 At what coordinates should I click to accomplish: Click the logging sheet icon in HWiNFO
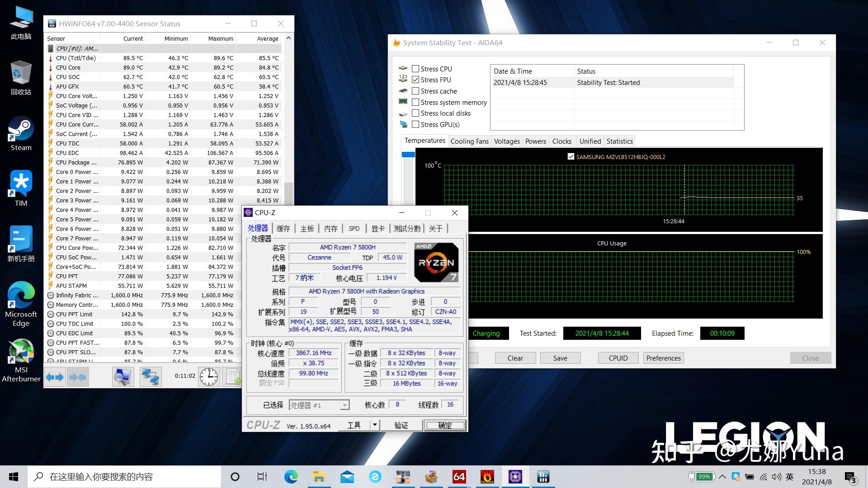(x=233, y=377)
